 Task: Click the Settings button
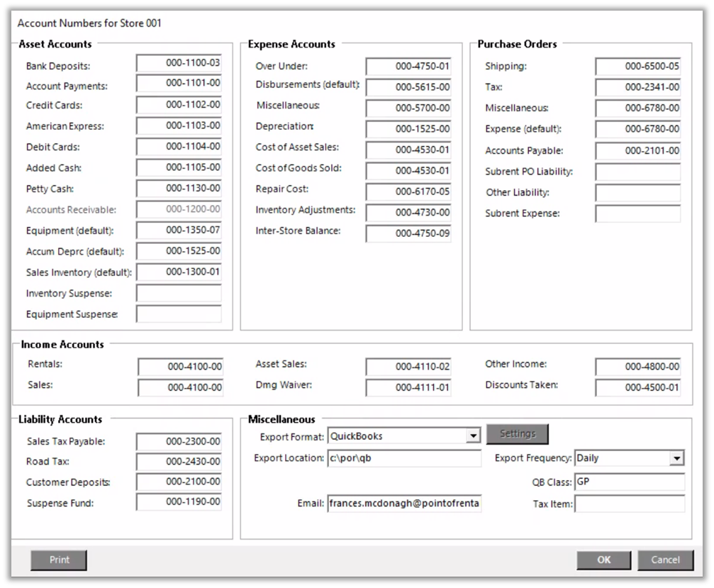pos(518,433)
